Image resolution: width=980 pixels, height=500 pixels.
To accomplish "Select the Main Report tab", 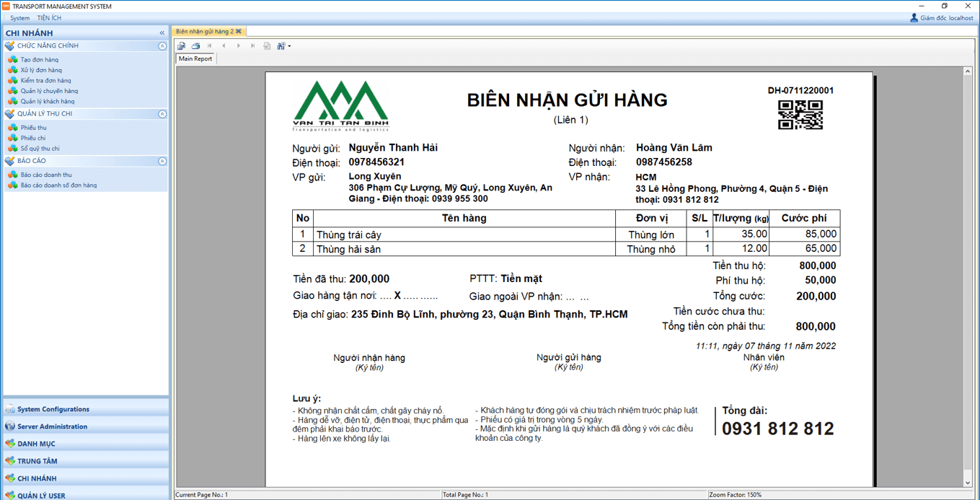I will 195,59.
